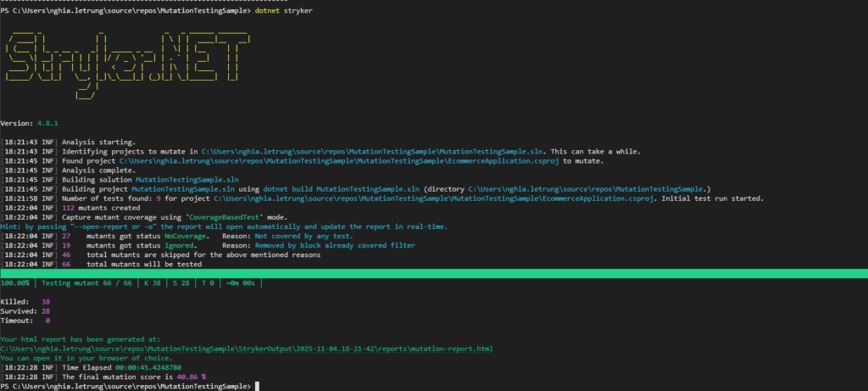This screenshot has height=391, width=868.
Task: Click the final mutation score 40.86 %
Action: [x=198, y=377]
